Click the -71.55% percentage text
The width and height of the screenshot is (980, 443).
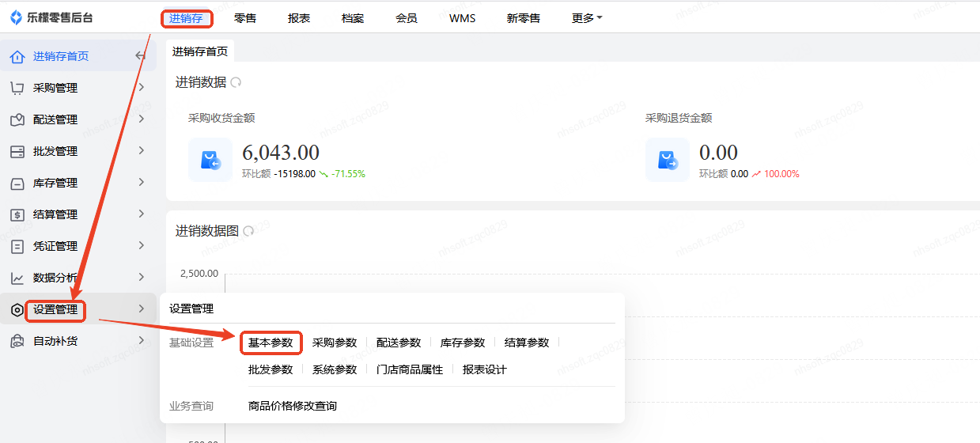coord(349,173)
